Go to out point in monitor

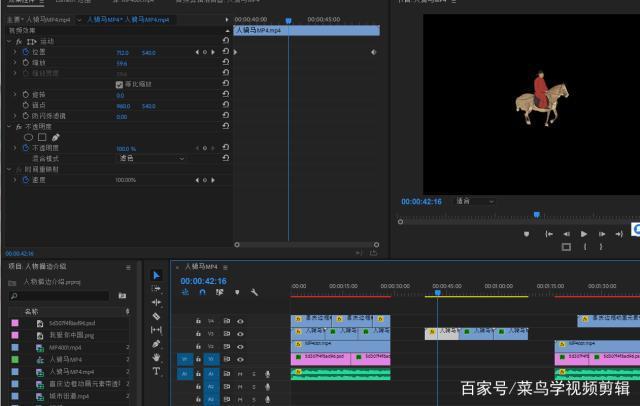(x=619, y=234)
